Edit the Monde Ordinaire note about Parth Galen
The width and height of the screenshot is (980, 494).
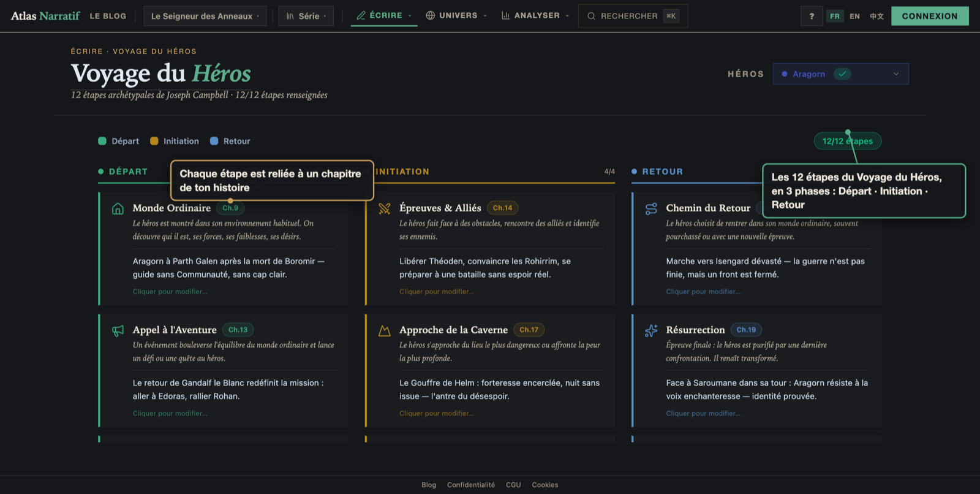235,268
